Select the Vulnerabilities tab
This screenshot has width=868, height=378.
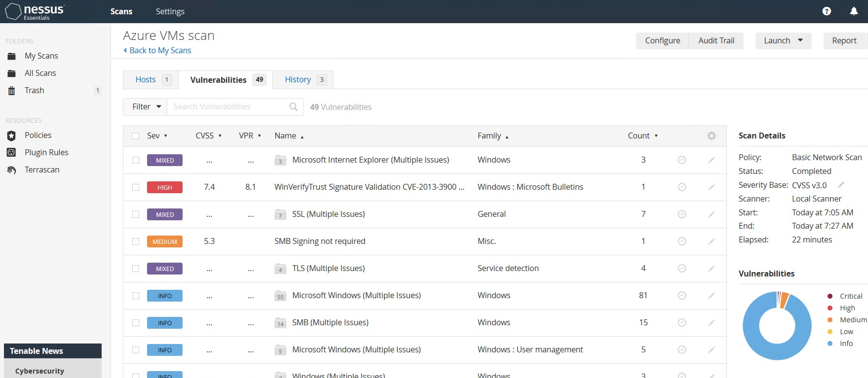225,79
